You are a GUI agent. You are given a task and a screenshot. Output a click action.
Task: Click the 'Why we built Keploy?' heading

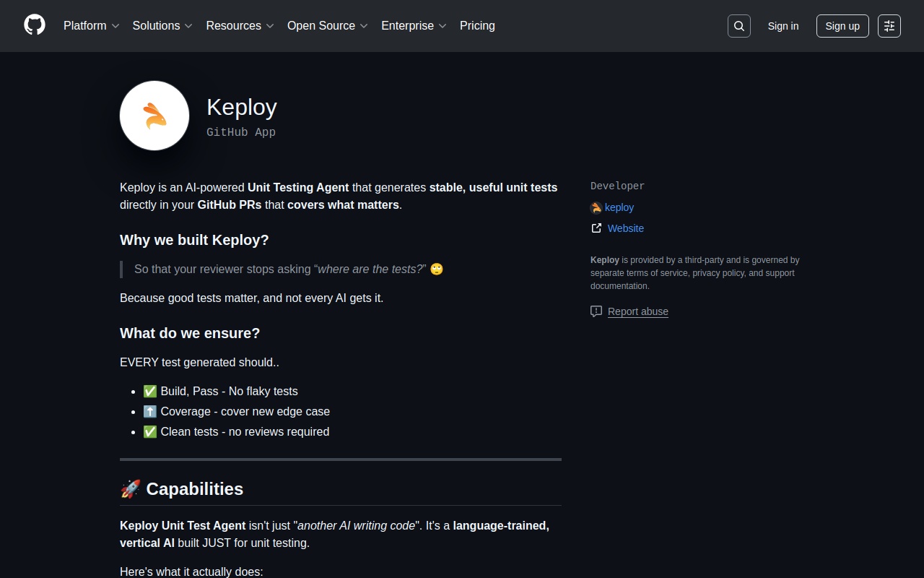click(194, 240)
